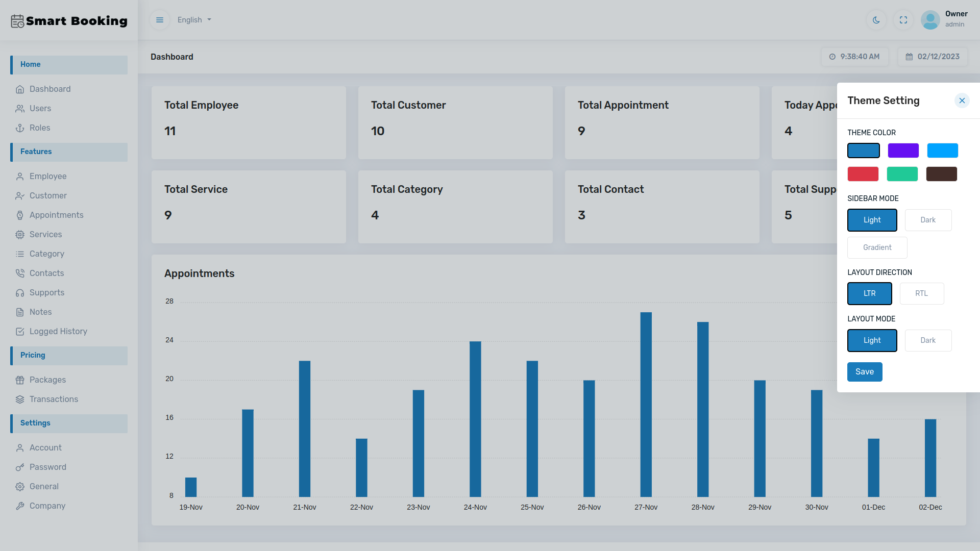Close the Theme Setting panel
Image resolution: width=980 pixels, height=551 pixels.
(962, 101)
